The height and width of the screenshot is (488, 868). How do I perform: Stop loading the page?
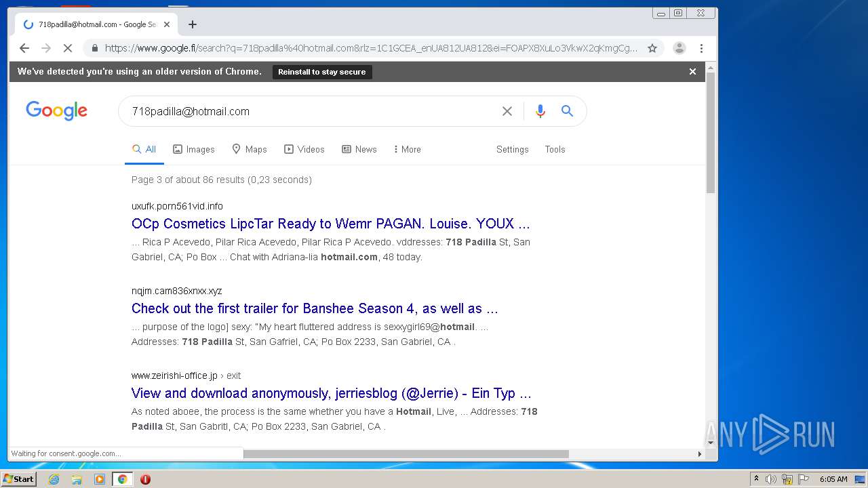[68, 48]
